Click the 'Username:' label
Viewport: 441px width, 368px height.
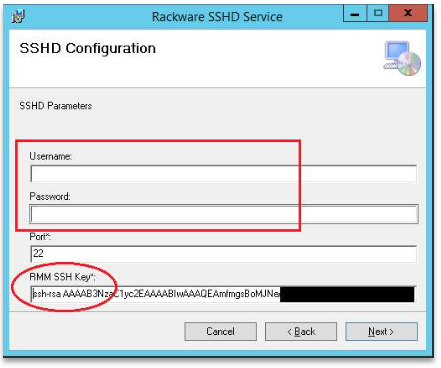[50, 156]
